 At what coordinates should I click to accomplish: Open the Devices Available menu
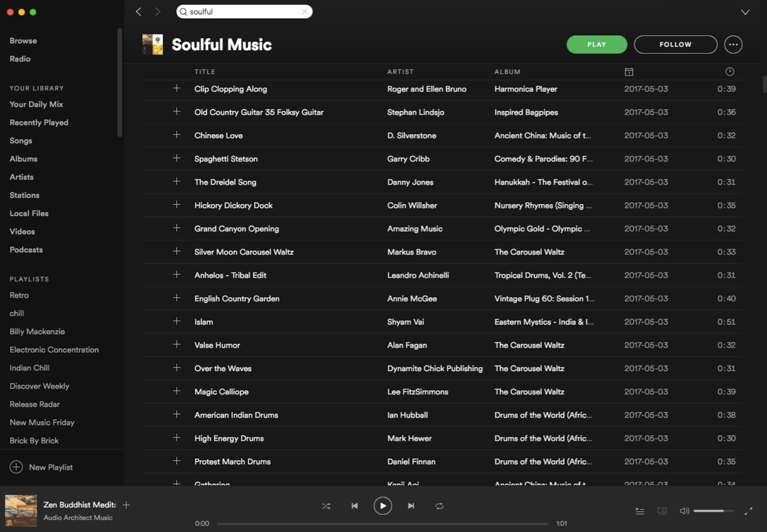coord(662,511)
